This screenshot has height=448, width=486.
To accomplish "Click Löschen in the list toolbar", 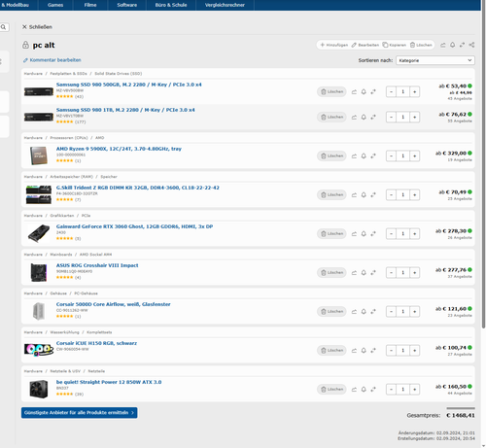I will click(421, 45).
